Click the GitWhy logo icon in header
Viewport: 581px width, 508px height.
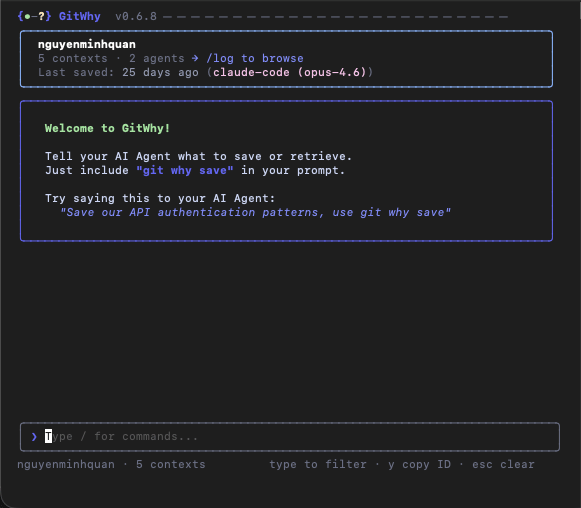coord(34,16)
